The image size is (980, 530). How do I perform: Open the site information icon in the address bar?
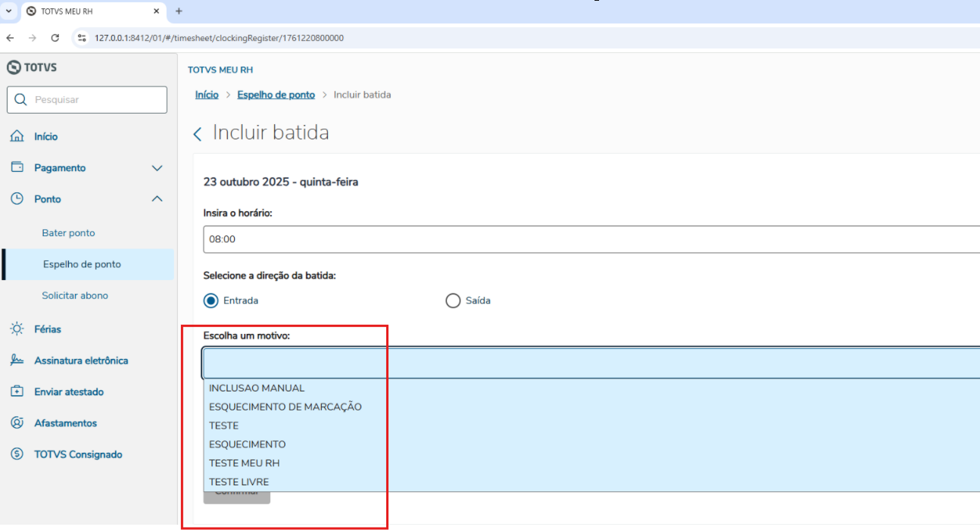point(83,38)
